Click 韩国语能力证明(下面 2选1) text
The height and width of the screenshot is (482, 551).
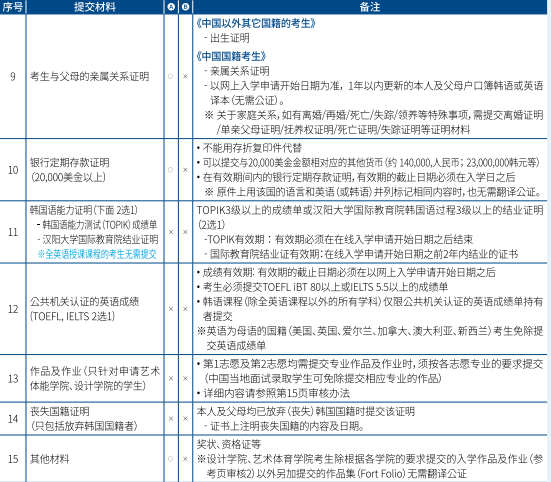84,210
